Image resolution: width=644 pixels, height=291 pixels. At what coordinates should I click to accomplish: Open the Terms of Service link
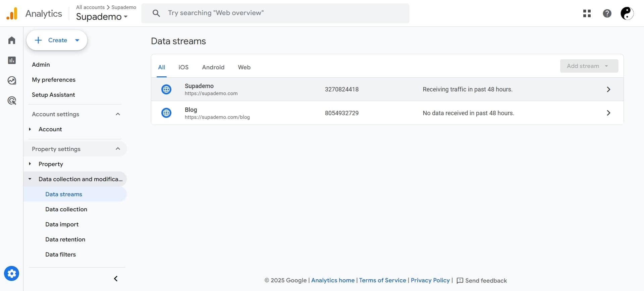(x=382, y=280)
